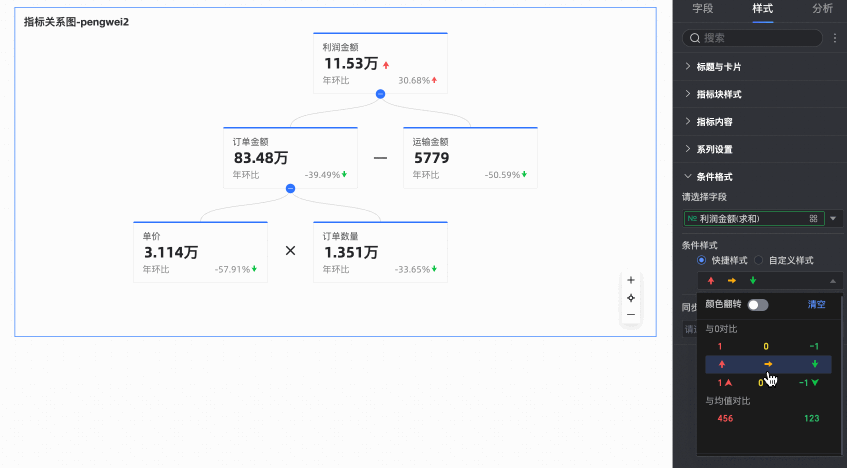The image size is (847, 468).
Task: Click the zoom in plus icon
Action: coord(630,280)
